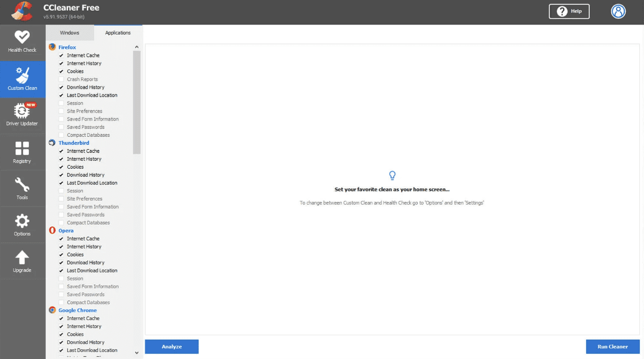The width and height of the screenshot is (644, 359).
Task: Enable Thunderbird Saved Passwords checkbox
Action: [62, 215]
